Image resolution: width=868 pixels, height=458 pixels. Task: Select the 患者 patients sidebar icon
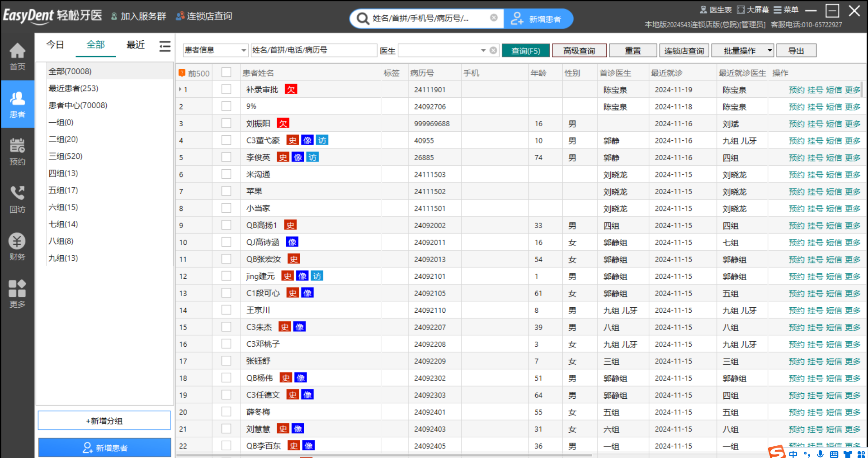coord(17,104)
